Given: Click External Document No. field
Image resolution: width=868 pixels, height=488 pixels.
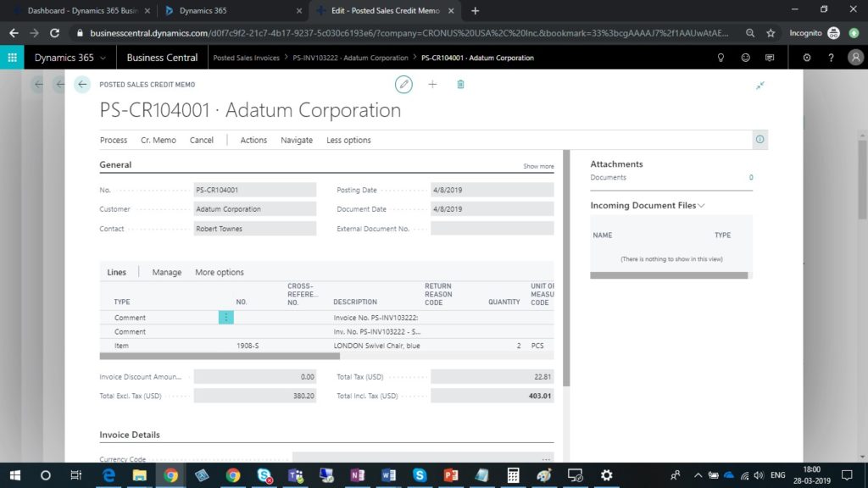Looking at the screenshot, I should [492, 229].
